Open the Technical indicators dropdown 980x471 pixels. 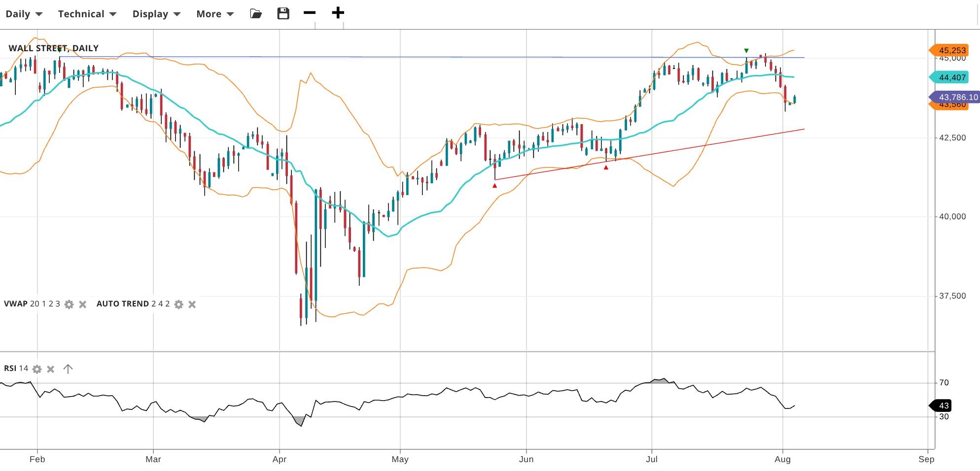coord(87,14)
